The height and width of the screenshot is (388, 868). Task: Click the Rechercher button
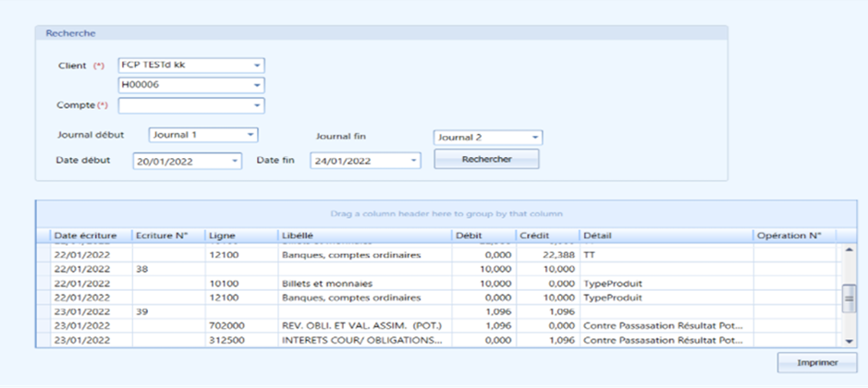click(486, 159)
